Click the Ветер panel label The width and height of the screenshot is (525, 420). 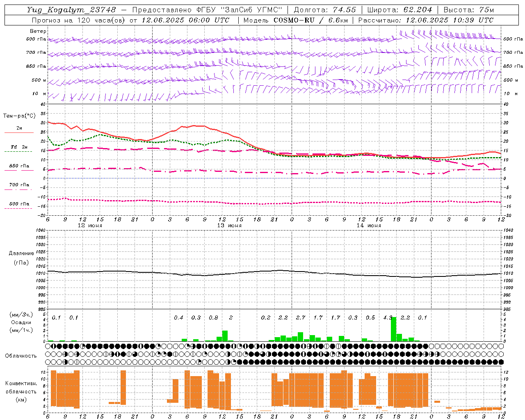click(x=38, y=31)
